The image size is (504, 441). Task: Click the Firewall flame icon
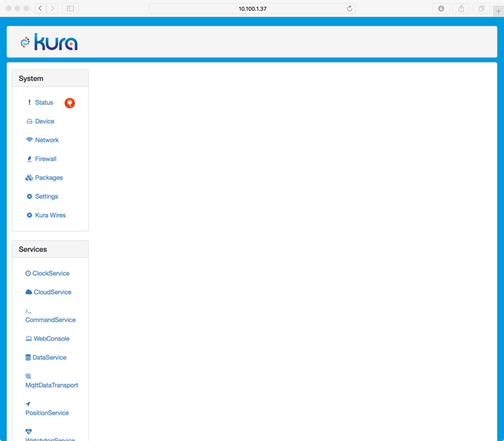tap(30, 159)
